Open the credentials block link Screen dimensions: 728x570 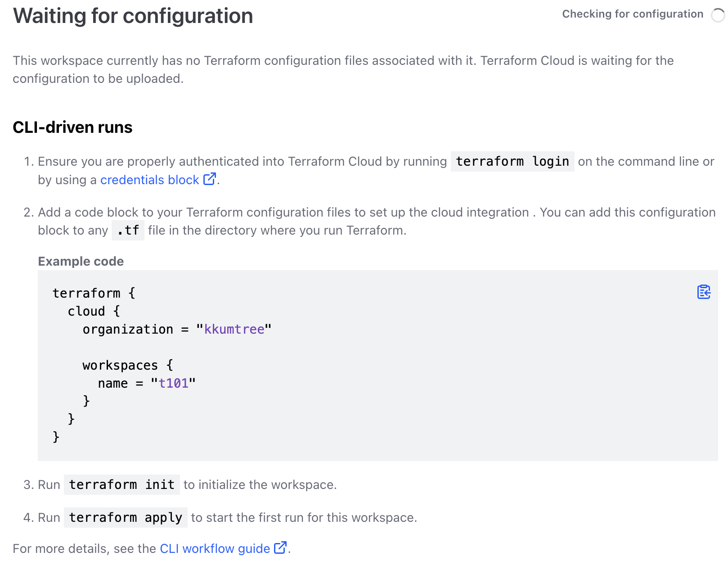[x=149, y=180]
